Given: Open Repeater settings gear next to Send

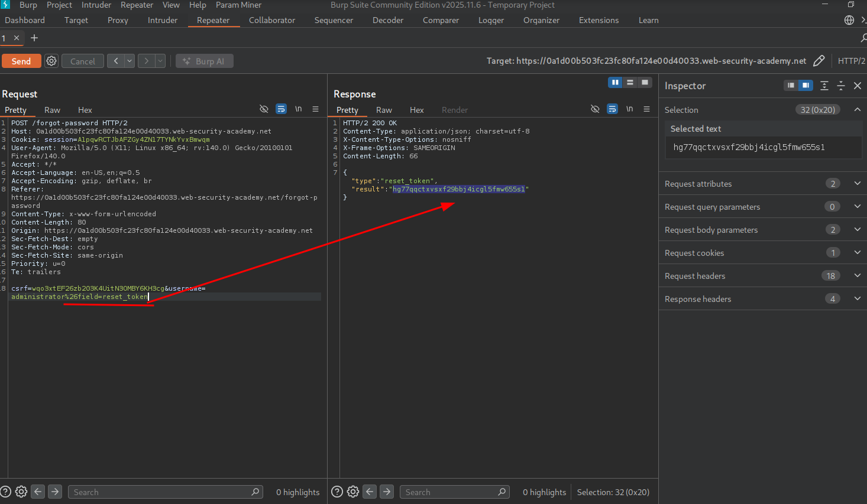Looking at the screenshot, I should [x=51, y=61].
